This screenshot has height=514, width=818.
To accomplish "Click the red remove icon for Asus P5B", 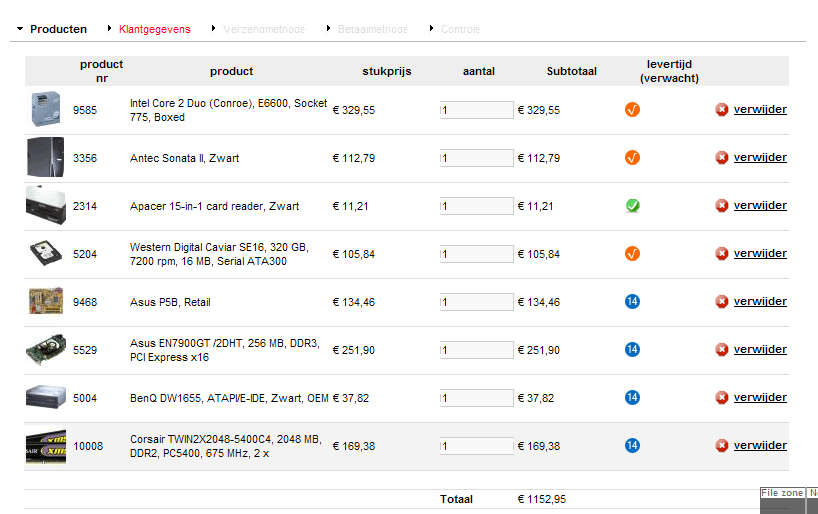I will pyautogui.click(x=721, y=302).
